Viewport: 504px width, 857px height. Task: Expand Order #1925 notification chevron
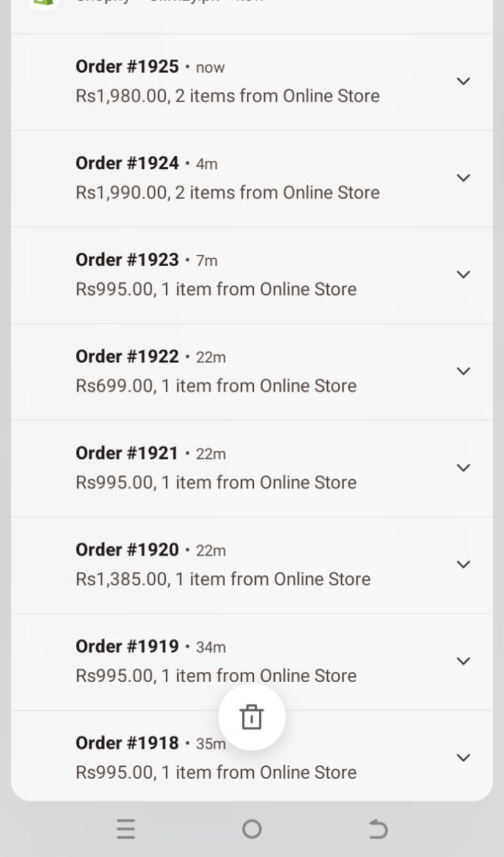[x=463, y=81]
